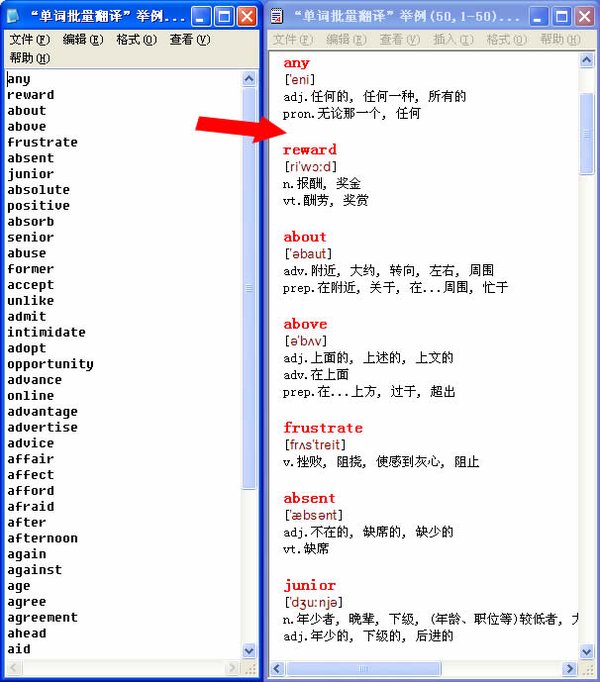The image size is (600, 682).
Task: Open 文件 menu in word list window
Action: pyautogui.click(x=29, y=40)
